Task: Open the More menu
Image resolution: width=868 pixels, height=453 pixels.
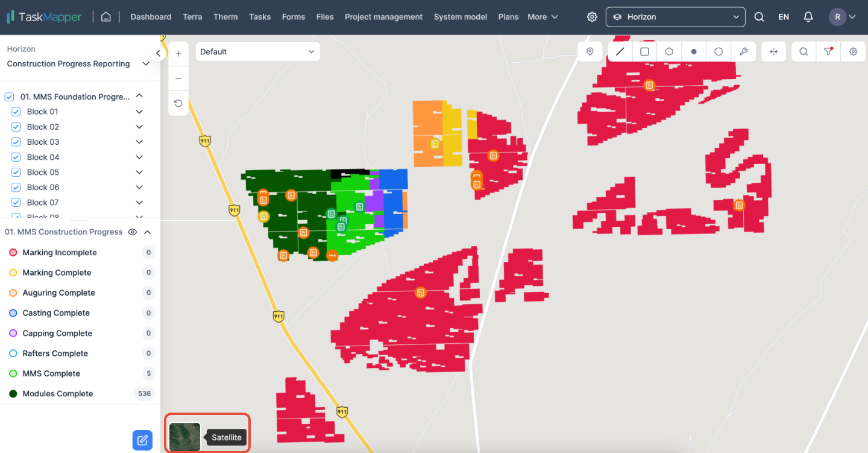Action: (x=543, y=17)
